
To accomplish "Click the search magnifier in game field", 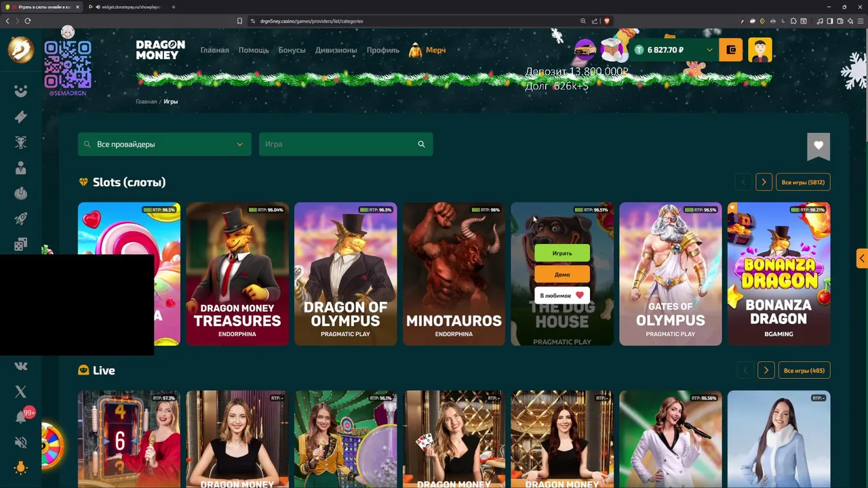I will click(421, 144).
